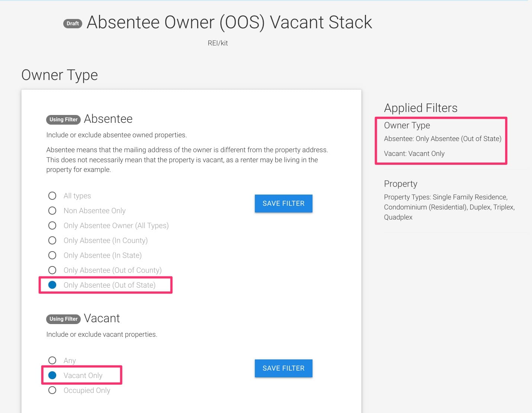The image size is (532, 413).
Task: Click Only Absentee (Out of State) radio
Action: point(52,285)
